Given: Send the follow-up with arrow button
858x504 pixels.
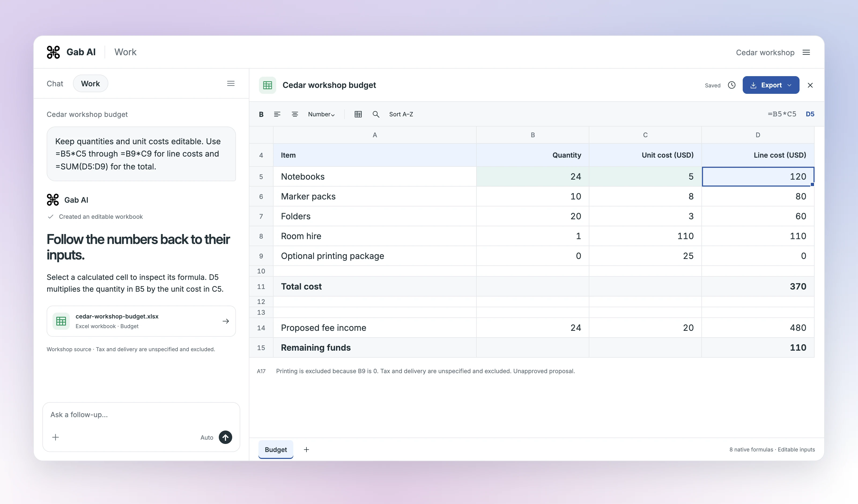Looking at the screenshot, I should [225, 437].
